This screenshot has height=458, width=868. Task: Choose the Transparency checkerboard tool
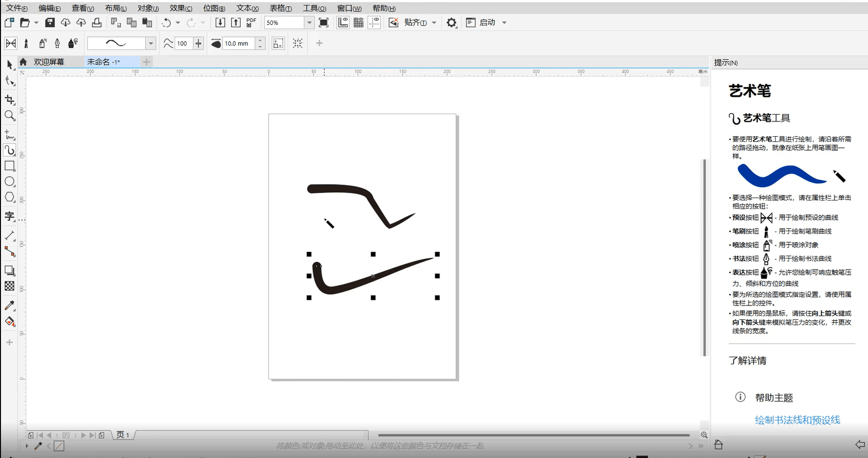click(10, 286)
